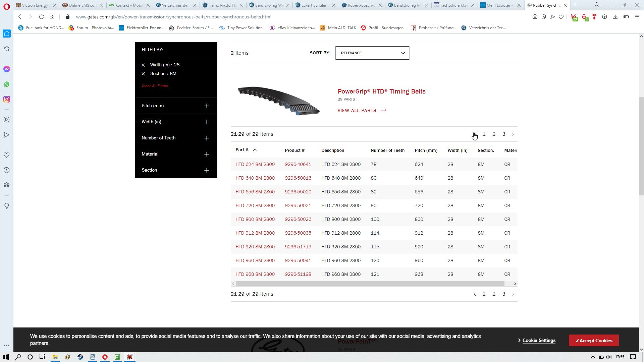Screen dimensions: 644x362
Task: Open Messenger in Opera sidebar
Action: [x=7, y=69]
